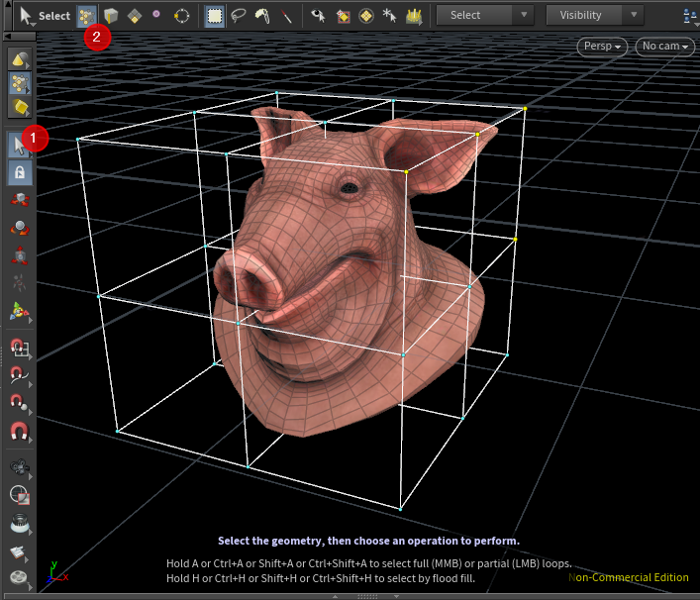Click the asterisk cursor select-all option icon
700x600 pixels.
coord(389,16)
